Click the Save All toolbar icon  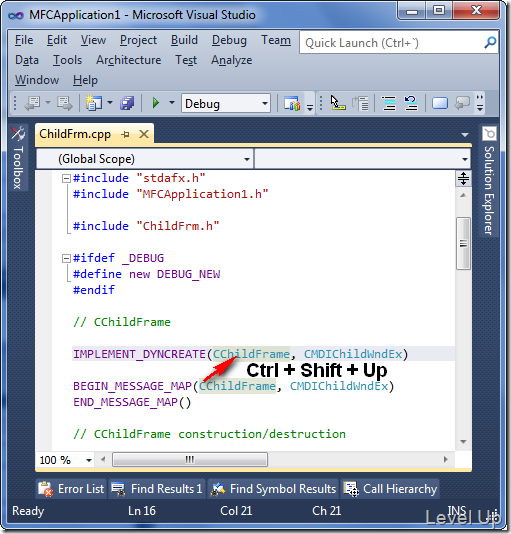coord(127,103)
